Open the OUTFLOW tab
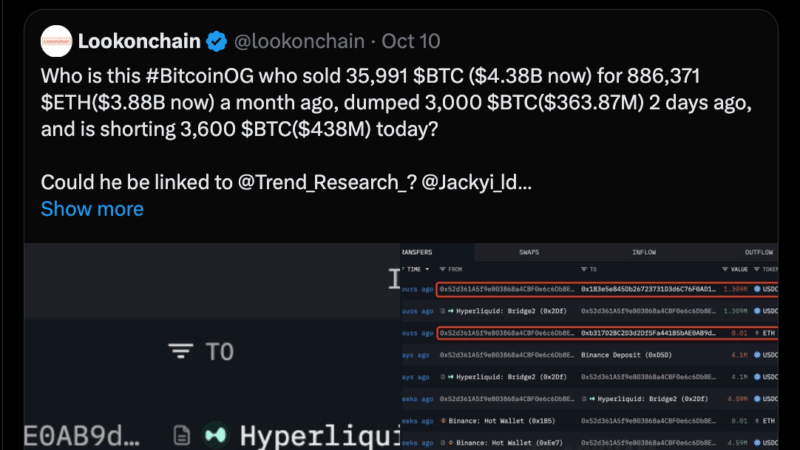 tap(758, 252)
